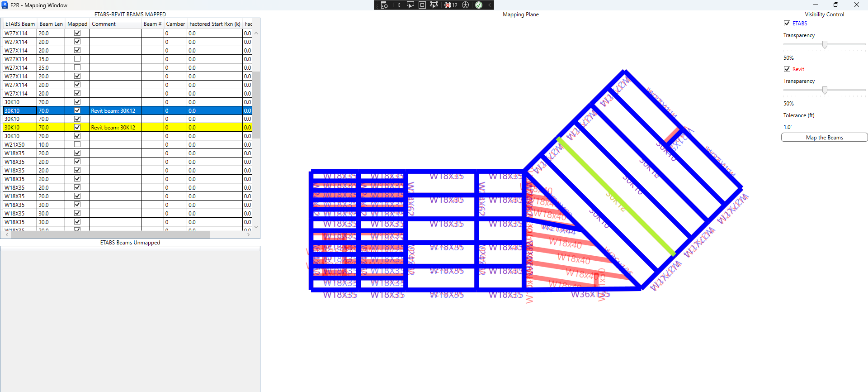Maximize the E2R Mapping Window

[835, 5]
